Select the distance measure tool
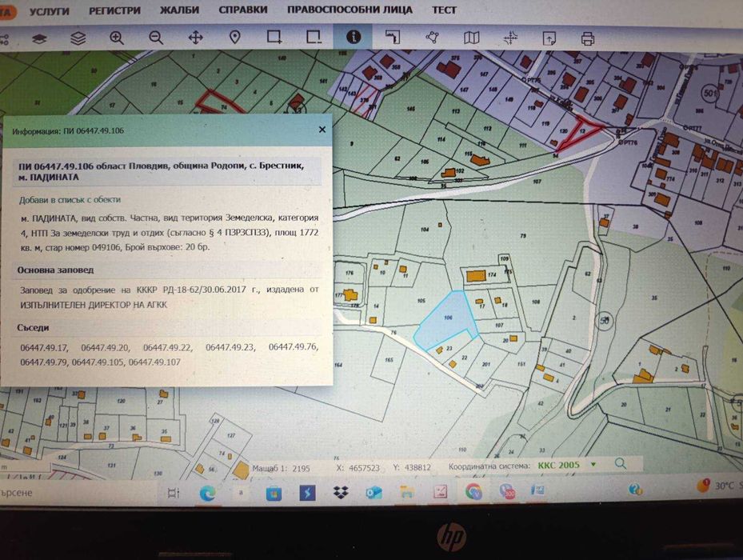This screenshot has width=743, height=560. pyautogui.click(x=393, y=37)
